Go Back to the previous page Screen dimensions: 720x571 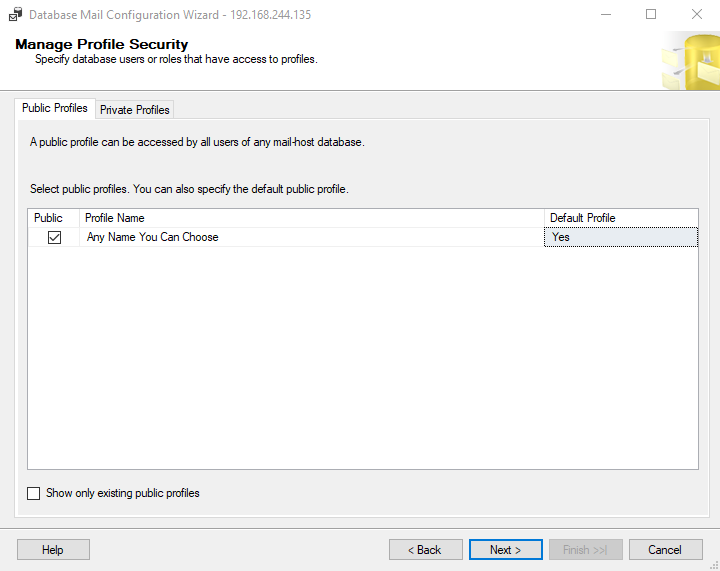tap(426, 549)
